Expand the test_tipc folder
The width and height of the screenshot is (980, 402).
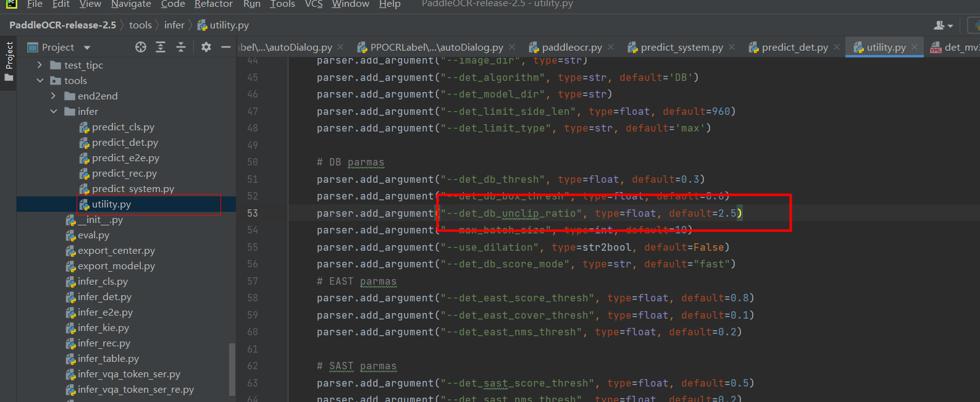[40, 65]
